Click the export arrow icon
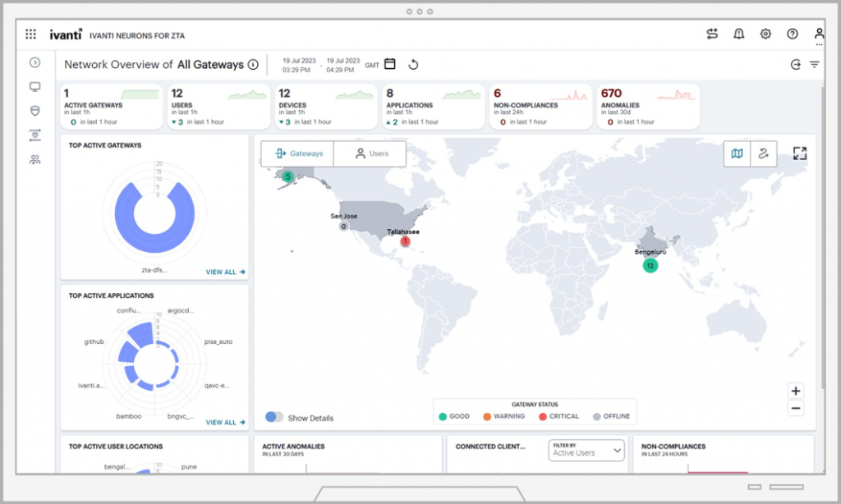 pyautogui.click(x=795, y=64)
